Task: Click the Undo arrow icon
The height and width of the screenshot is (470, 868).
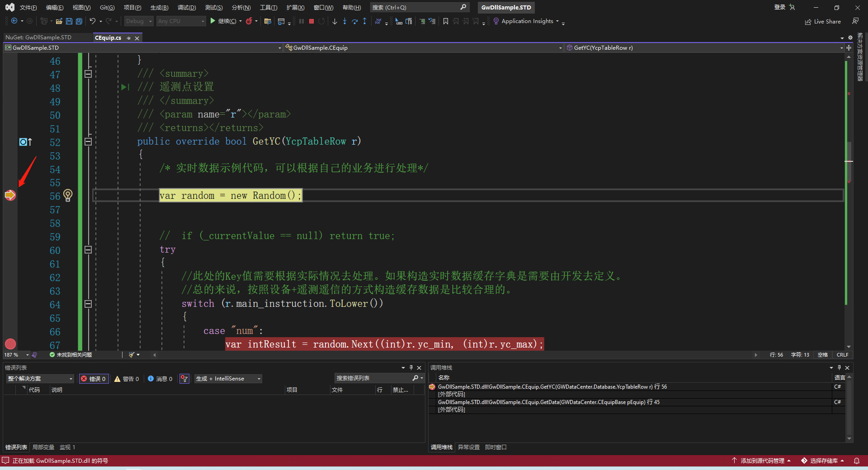Action: click(92, 21)
